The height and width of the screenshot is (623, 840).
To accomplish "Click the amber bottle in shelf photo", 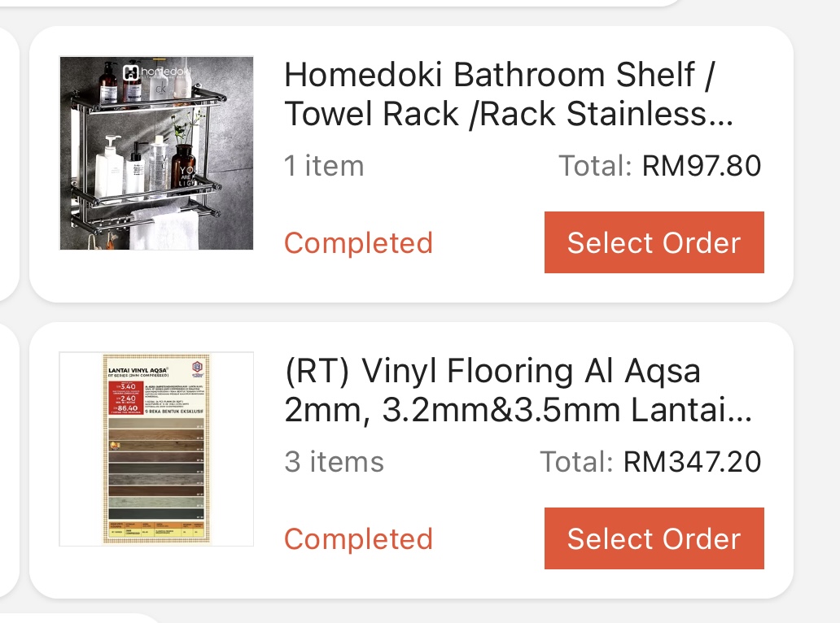I will pyautogui.click(x=184, y=165).
